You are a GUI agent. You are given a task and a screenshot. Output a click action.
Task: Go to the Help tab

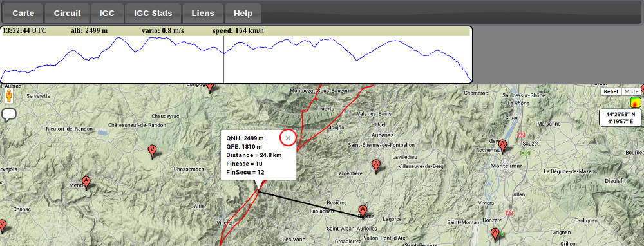pyautogui.click(x=243, y=13)
